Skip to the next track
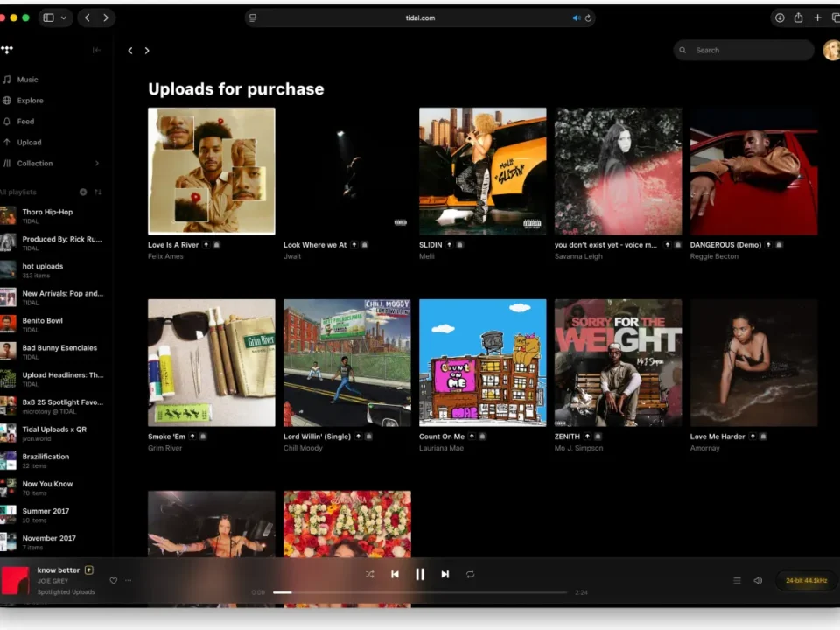840x630 pixels. pyautogui.click(x=444, y=575)
